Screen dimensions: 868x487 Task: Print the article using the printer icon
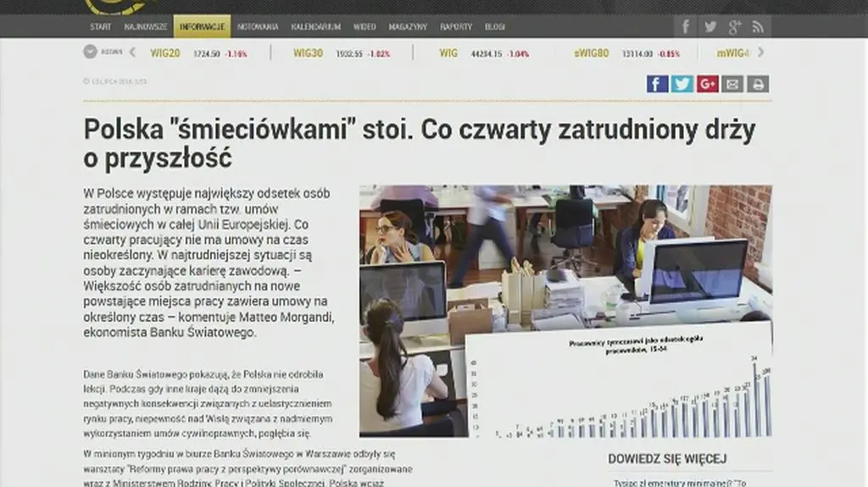(758, 84)
